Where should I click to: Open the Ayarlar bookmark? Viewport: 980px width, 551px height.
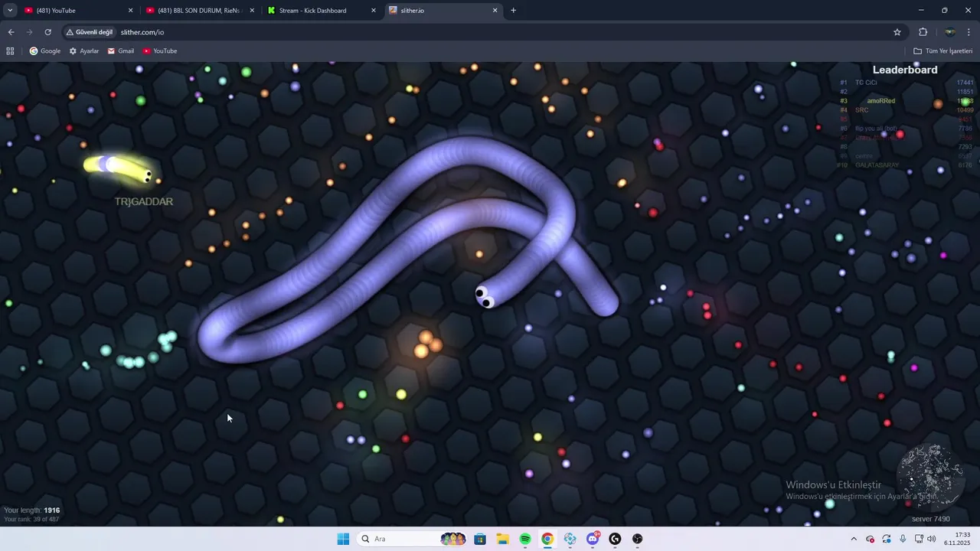pyautogui.click(x=84, y=51)
